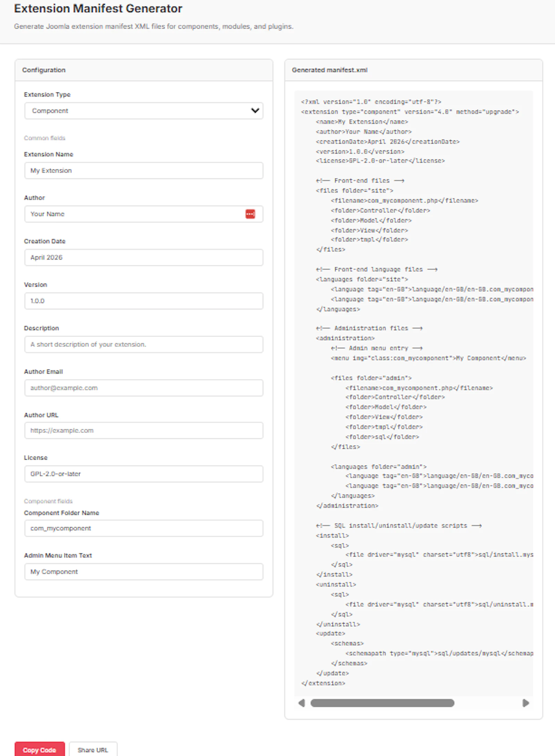
Task: Click the Share URL button
Action: pos(93,750)
